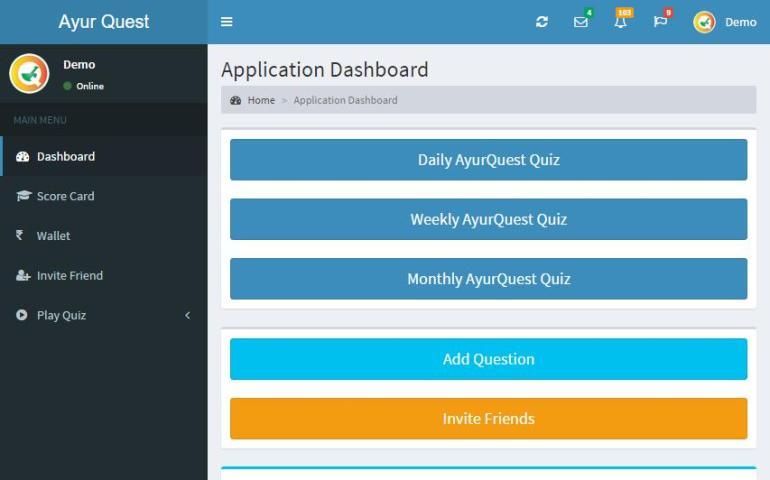Select Dashboard in the main menu
This screenshot has height=480, width=770.
(x=66, y=156)
